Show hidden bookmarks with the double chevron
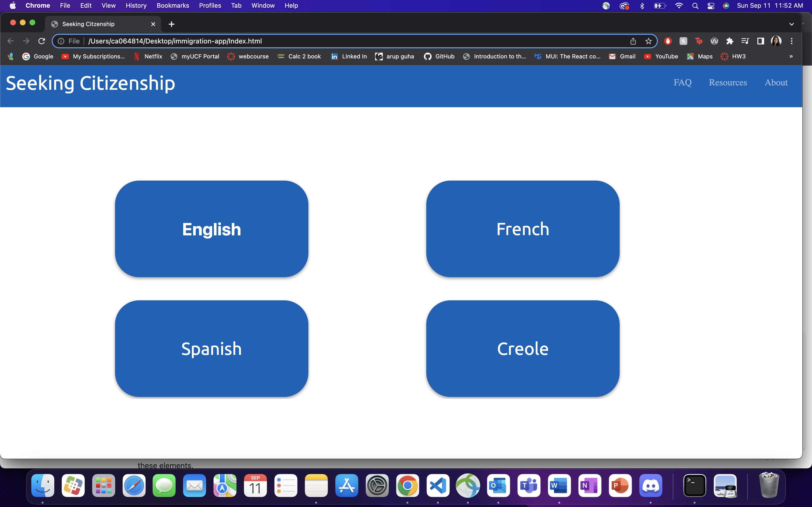 pos(791,56)
